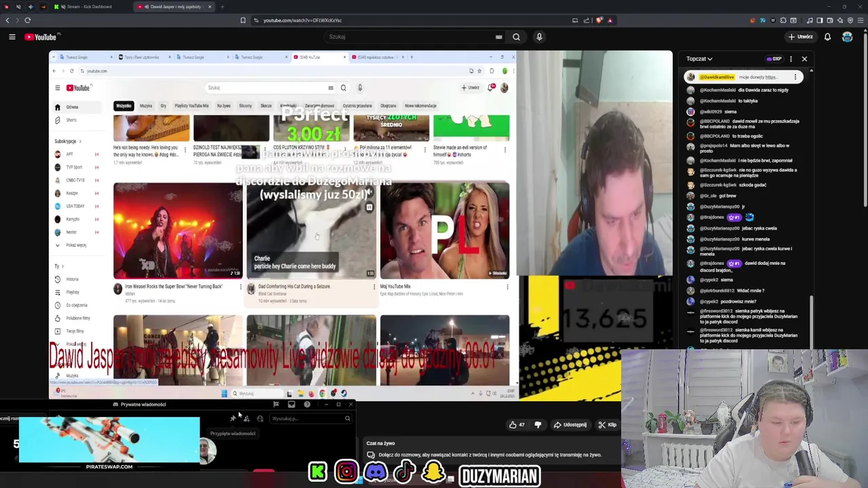The height and width of the screenshot is (488, 868).
Task: Open YouTube notifications bell
Action: pos(827,37)
